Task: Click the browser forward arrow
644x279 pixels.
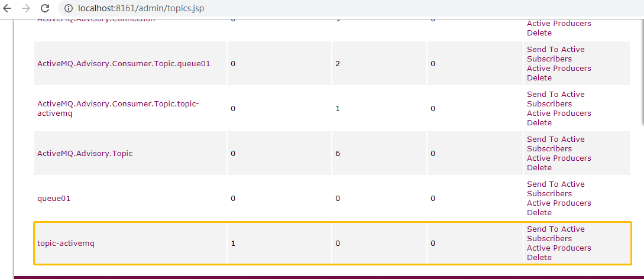Action: click(26, 8)
